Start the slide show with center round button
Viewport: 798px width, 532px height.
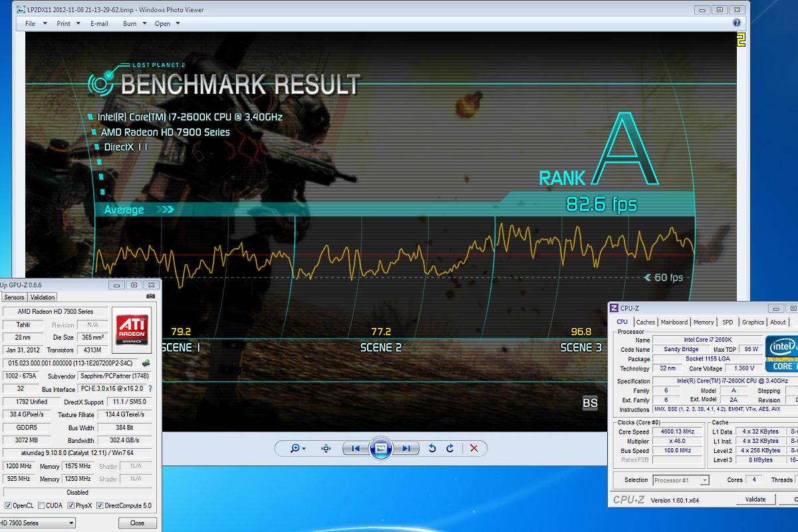380,448
